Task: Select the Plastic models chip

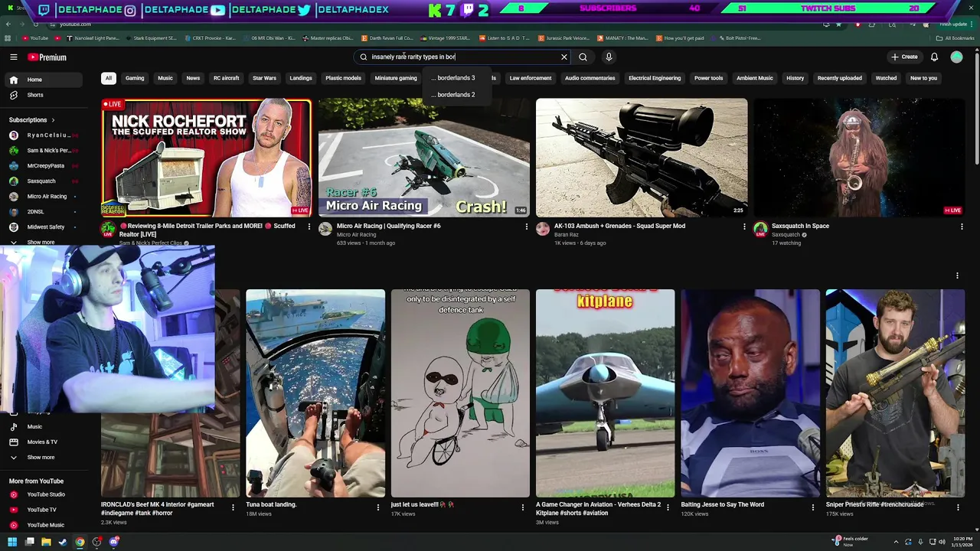Action: [x=343, y=78]
